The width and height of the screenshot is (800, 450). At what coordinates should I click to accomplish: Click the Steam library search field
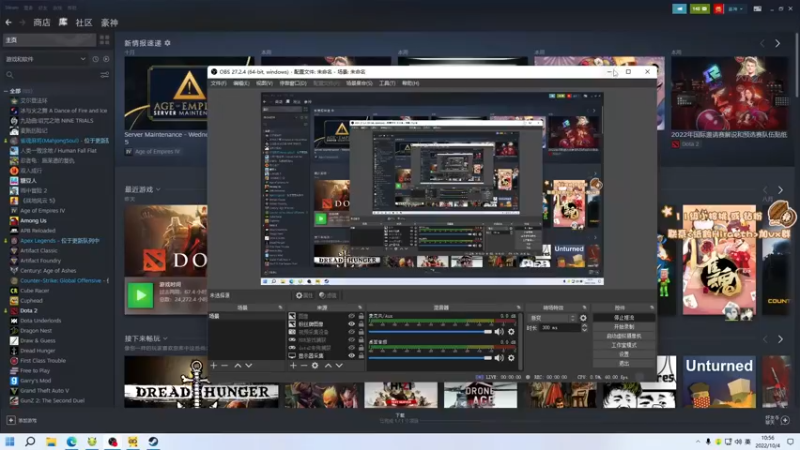click(51, 75)
